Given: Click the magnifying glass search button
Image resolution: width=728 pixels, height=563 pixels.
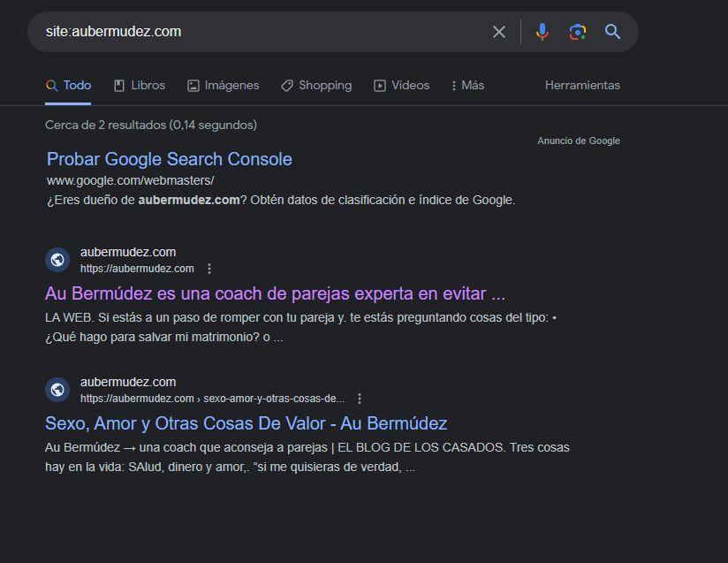Looking at the screenshot, I should [612, 32].
